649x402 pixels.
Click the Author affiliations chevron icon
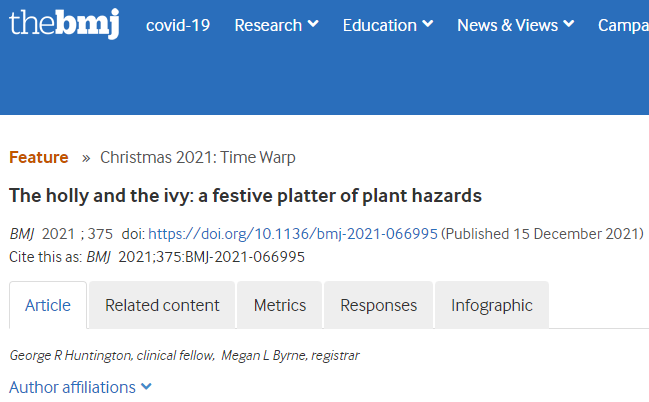[147, 387]
